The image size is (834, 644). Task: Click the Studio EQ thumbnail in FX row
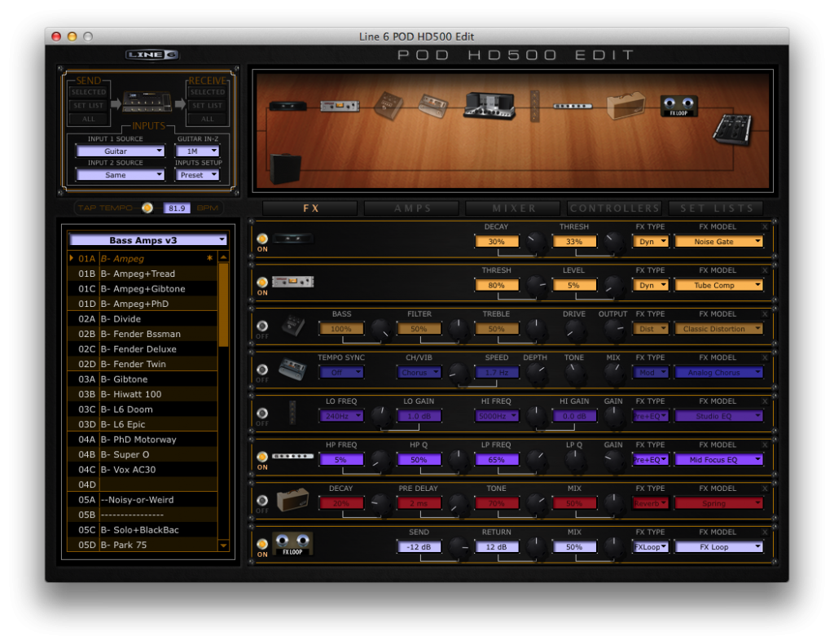tap(292, 413)
